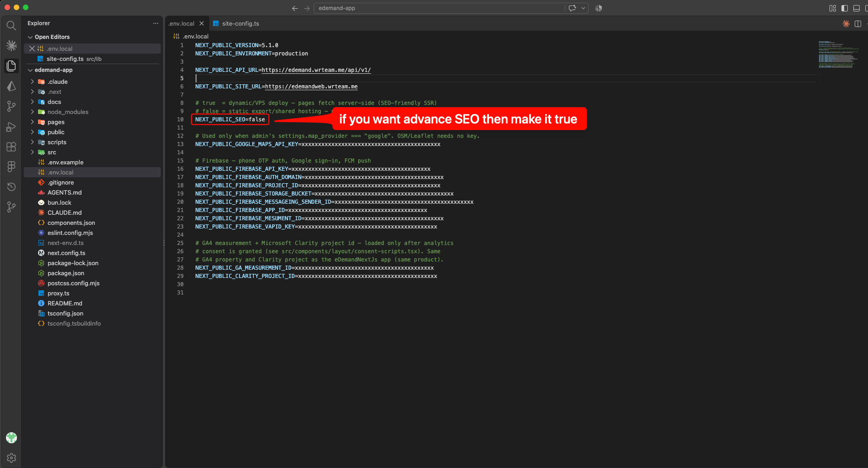Screen dimensions: 868x468
Task: Select the Explorer files icon in activity bar
Action: pos(11,66)
